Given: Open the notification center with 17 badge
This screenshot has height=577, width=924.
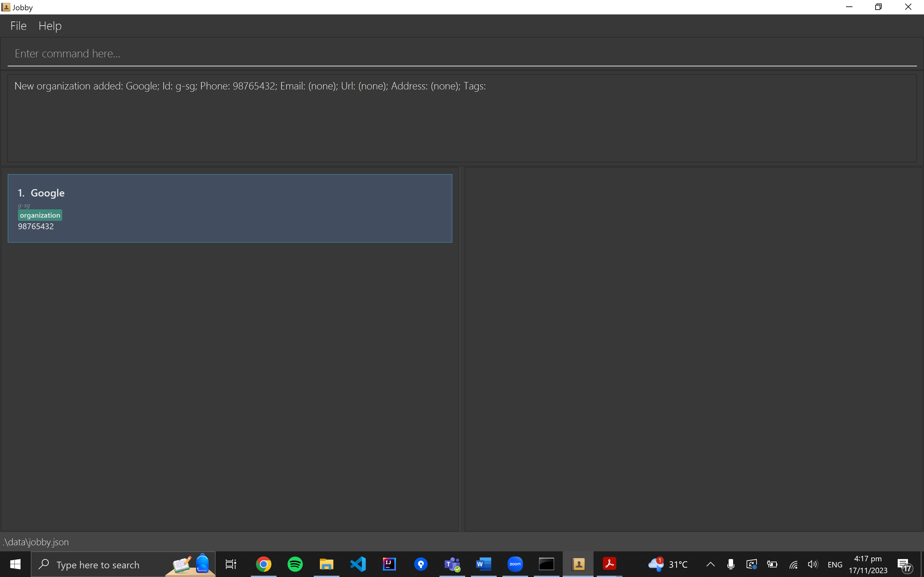Looking at the screenshot, I should pos(904,564).
